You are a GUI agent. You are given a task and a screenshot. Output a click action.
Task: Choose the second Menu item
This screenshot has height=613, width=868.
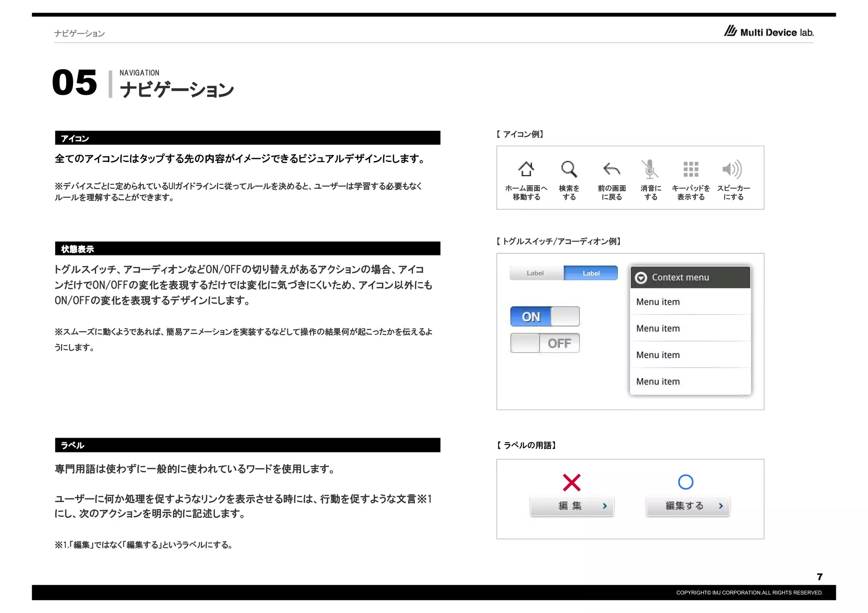point(690,328)
